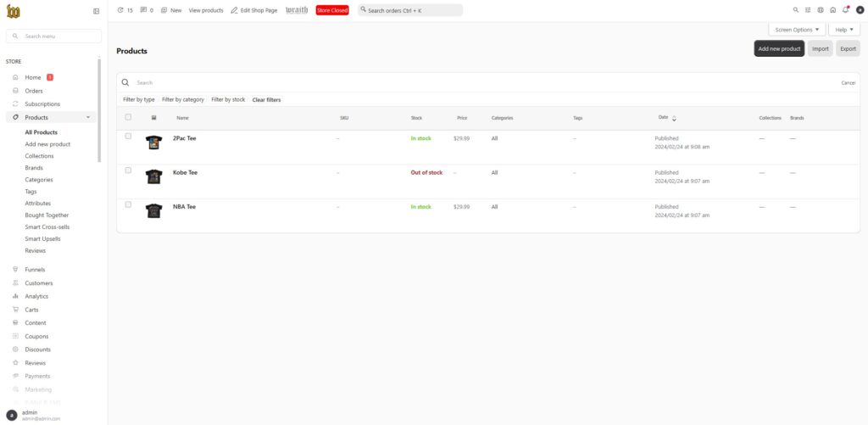Check the box for 2Pac Tee
This screenshot has width=868, height=425.
coord(128,137)
